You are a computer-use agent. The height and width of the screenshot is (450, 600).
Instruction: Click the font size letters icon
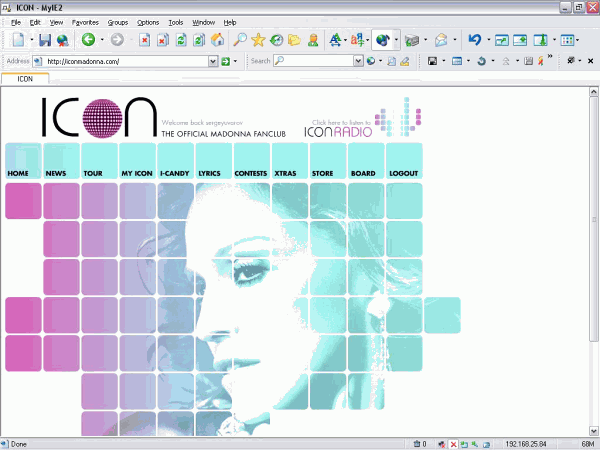click(335, 39)
